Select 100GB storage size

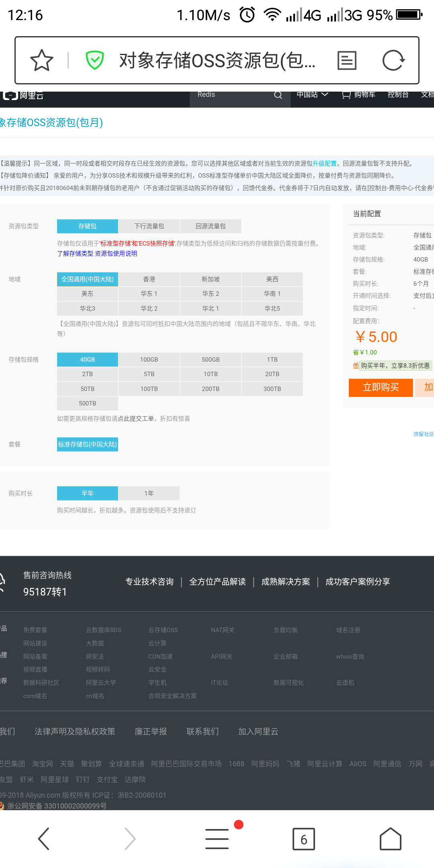149,360
